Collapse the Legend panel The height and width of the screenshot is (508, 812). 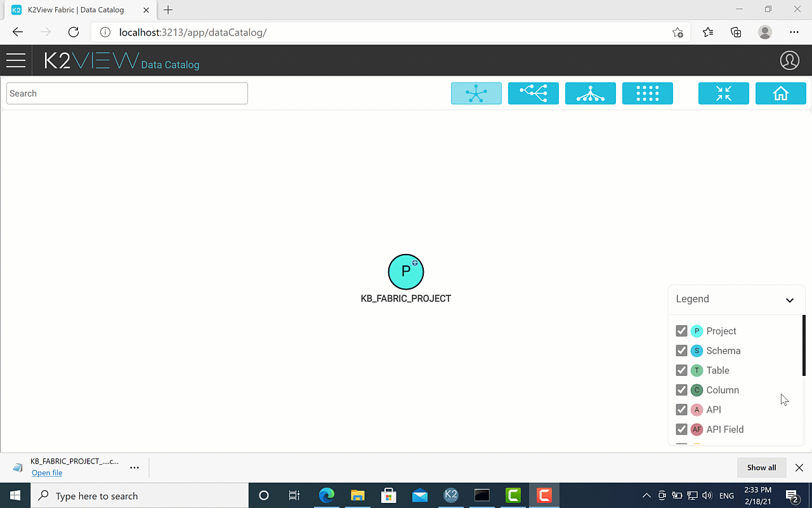790,299
